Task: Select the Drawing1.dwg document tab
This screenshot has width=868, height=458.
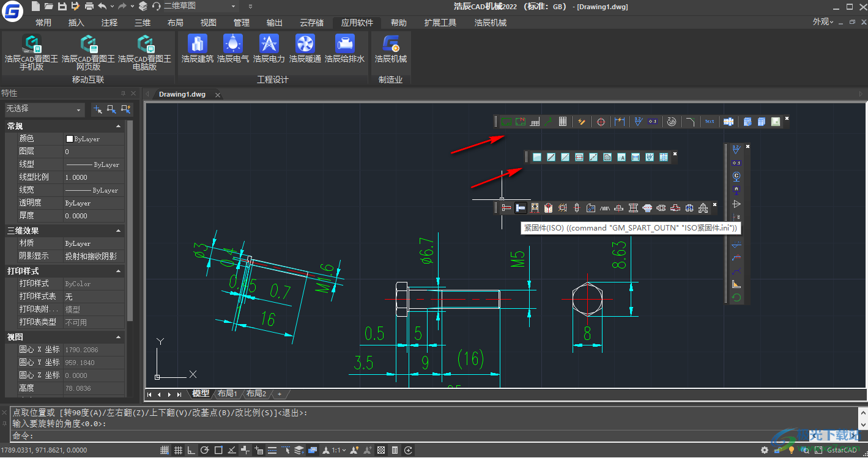Action: (x=182, y=95)
